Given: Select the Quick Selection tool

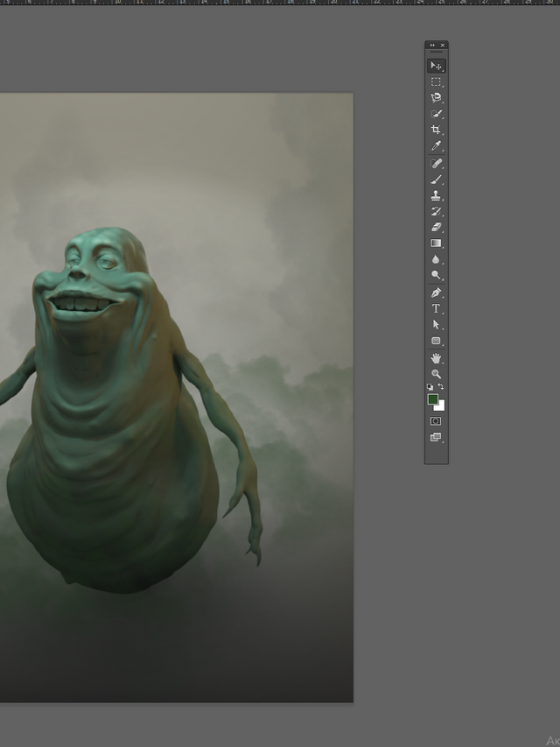Looking at the screenshot, I should point(437,114).
